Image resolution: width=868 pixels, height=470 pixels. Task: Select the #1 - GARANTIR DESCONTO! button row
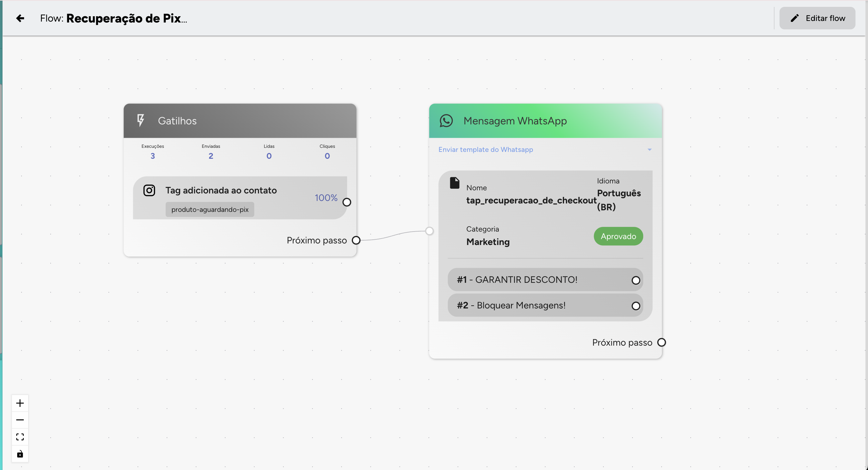(545, 280)
